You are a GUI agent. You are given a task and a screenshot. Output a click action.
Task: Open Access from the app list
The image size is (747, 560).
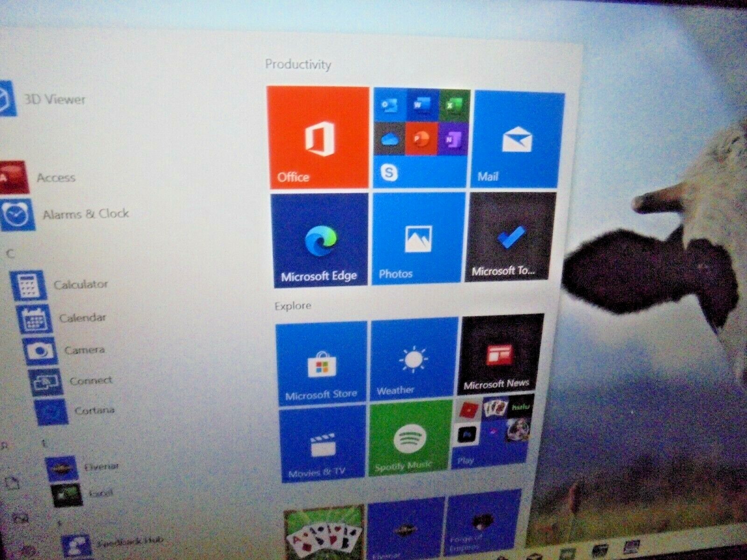(x=38, y=177)
